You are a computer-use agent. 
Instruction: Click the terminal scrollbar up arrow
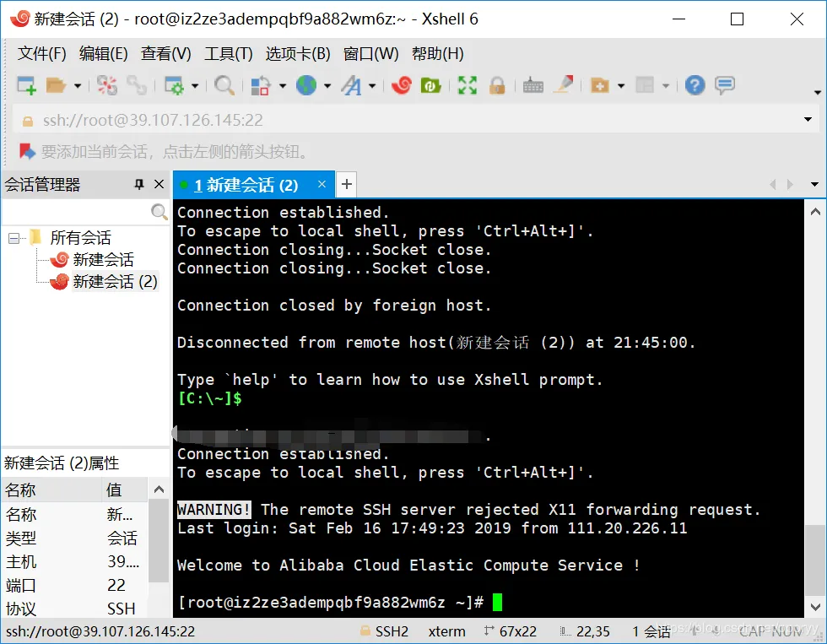(x=815, y=212)
